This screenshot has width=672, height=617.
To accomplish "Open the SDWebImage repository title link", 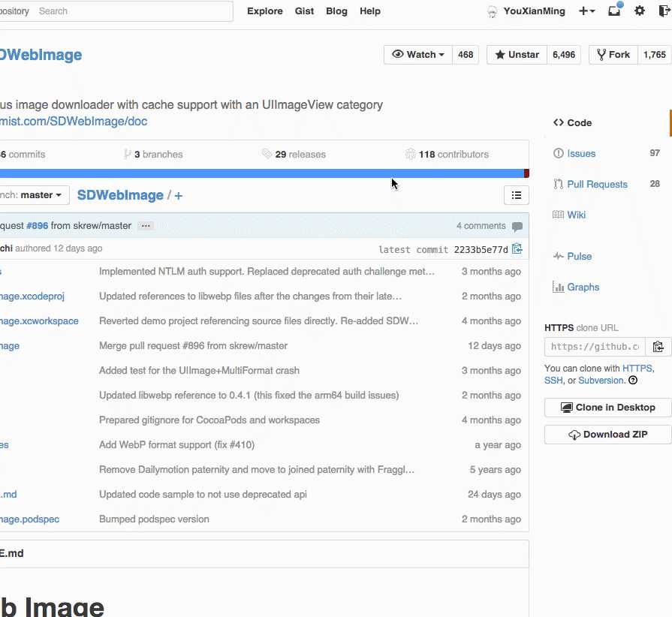I will click(x=41, y=55).
